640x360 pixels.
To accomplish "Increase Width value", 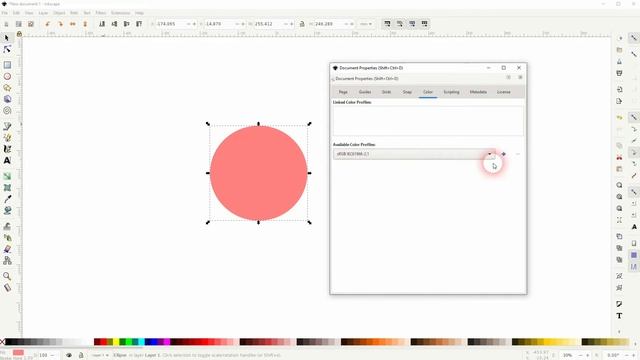I will (291, 24).
